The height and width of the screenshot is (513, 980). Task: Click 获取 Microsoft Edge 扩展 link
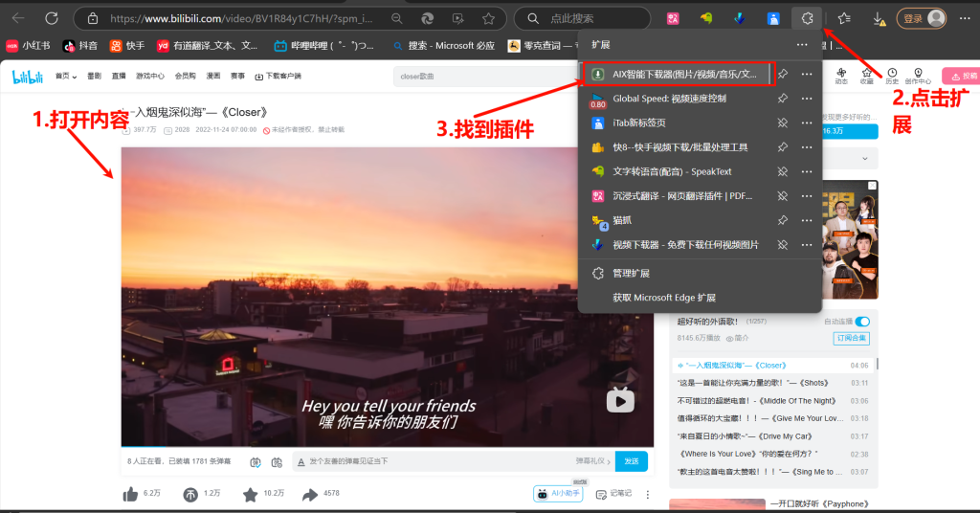click(x=663, y=298)
